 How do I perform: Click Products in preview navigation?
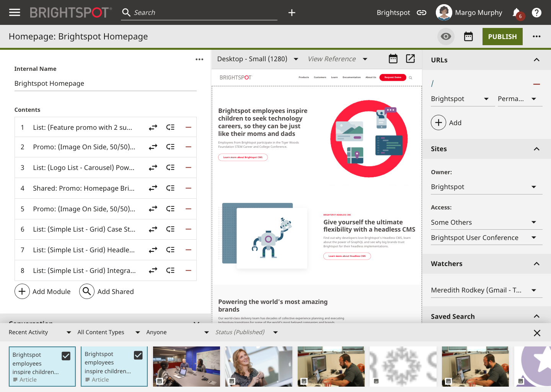click(304, 77)
